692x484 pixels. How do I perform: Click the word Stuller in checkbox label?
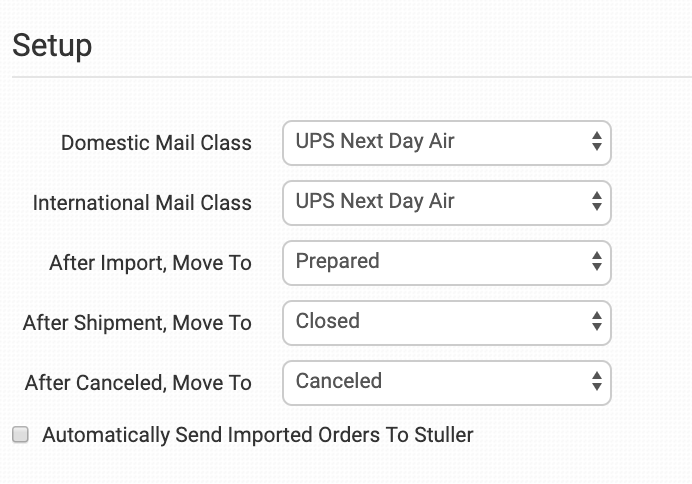(x=441, y=435)
